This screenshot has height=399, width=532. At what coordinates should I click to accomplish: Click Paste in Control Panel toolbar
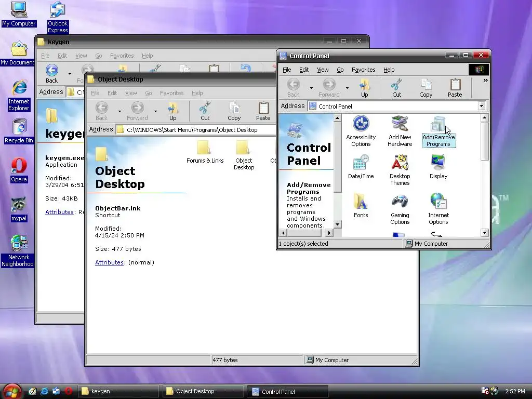pos(455,88)
